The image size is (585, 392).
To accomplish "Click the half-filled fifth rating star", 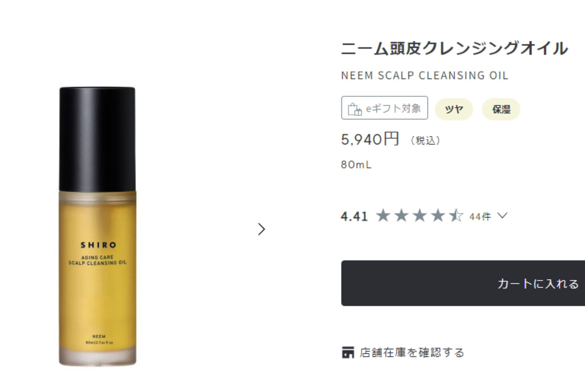I will 456,216.
